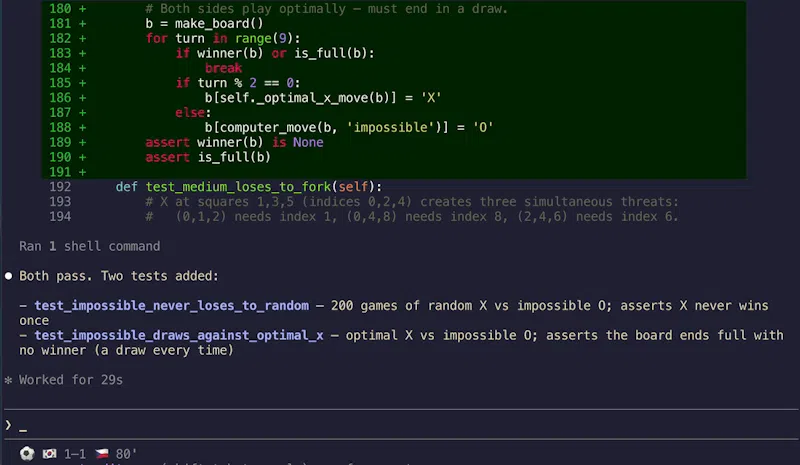Viewport: 800px width, 465px height.
Task: Click plus marker beside line 180
Action: 83,9
